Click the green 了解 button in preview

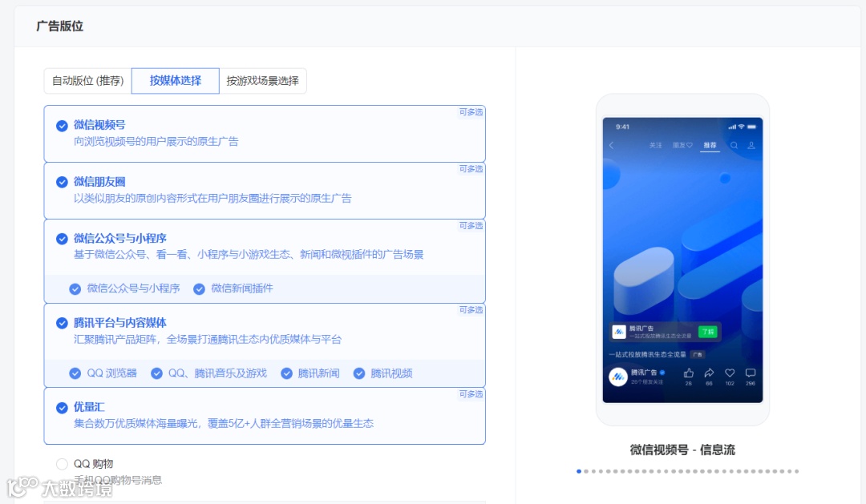pos(707,332)
